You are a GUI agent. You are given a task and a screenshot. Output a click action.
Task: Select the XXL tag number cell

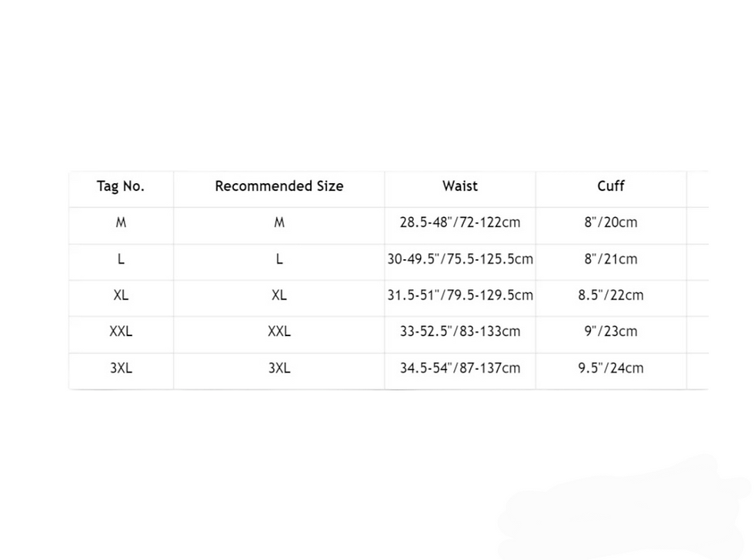coord(121,332)
